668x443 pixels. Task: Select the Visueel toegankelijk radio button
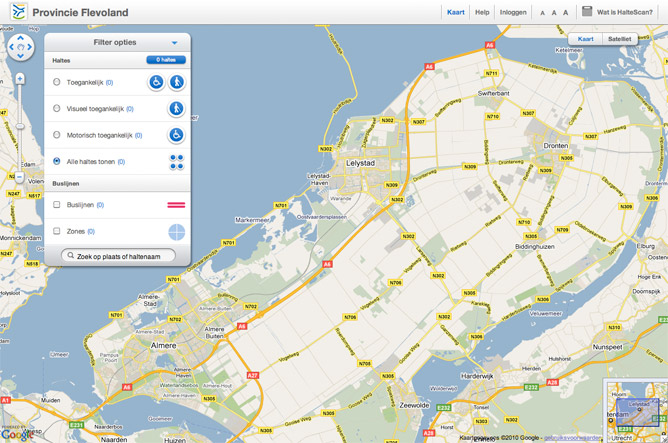point(57,108)
